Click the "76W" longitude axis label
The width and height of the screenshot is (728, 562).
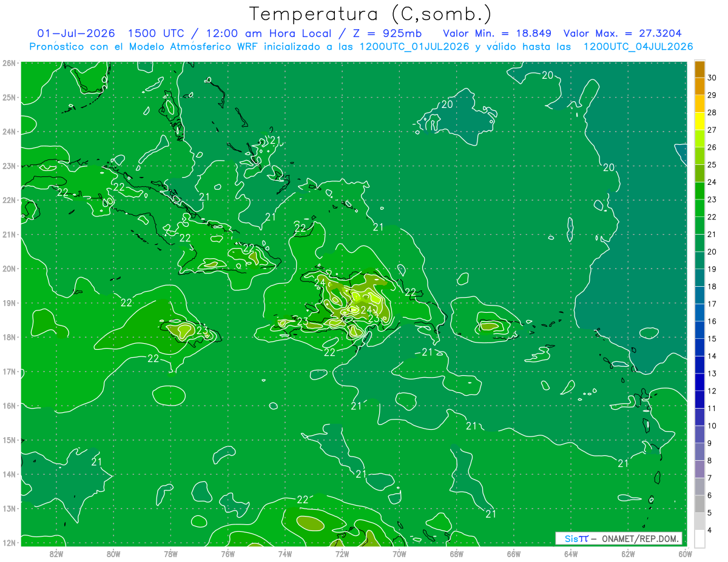point(228,554)
